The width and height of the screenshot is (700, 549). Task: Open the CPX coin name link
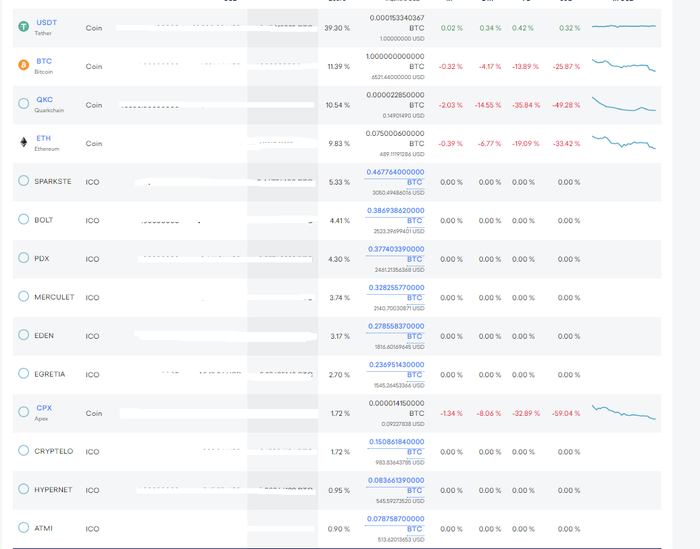[44, 407]
